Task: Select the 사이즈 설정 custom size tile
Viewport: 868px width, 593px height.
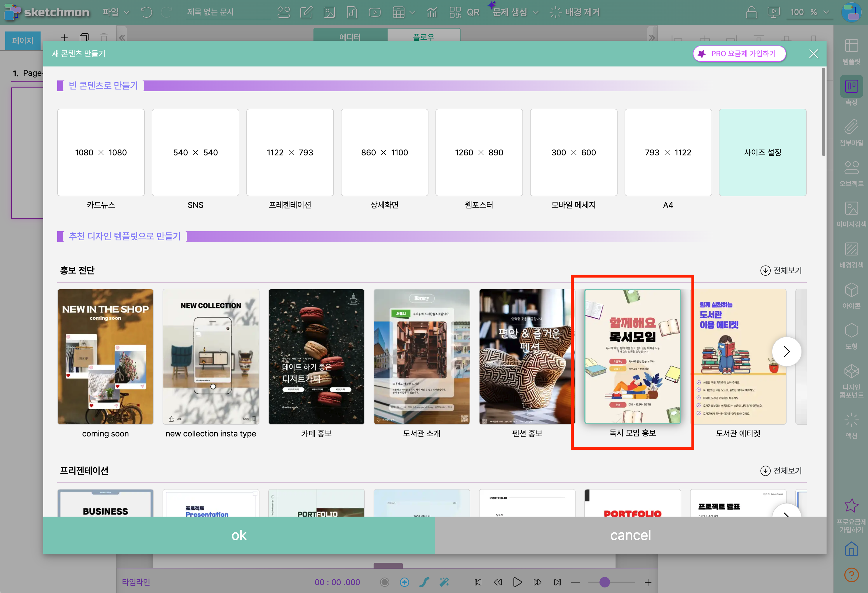Action: pyautogui.click(x=762, y=152)
